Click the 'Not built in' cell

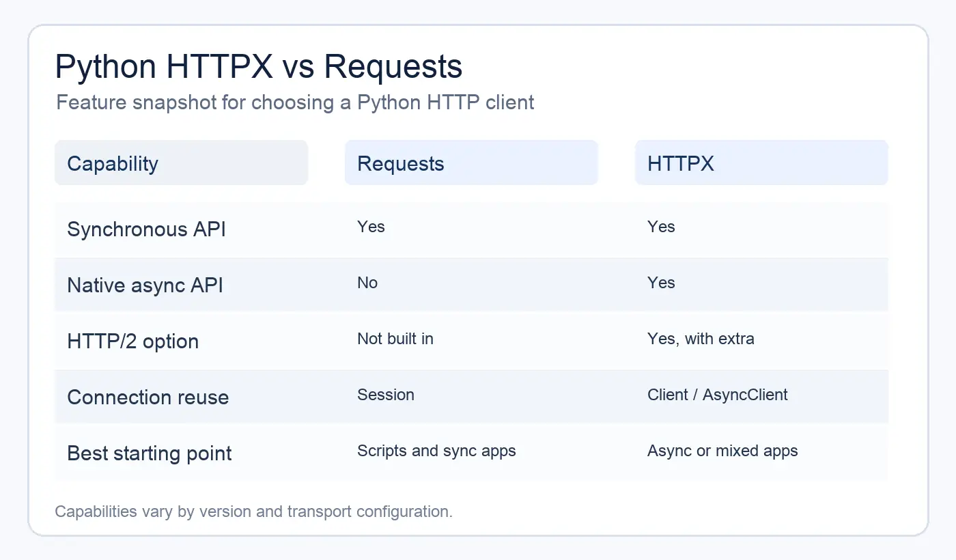tap(395, 339)
